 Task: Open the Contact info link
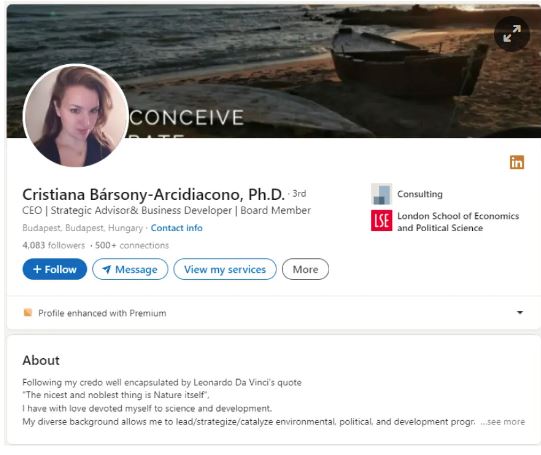coord(176,228)
